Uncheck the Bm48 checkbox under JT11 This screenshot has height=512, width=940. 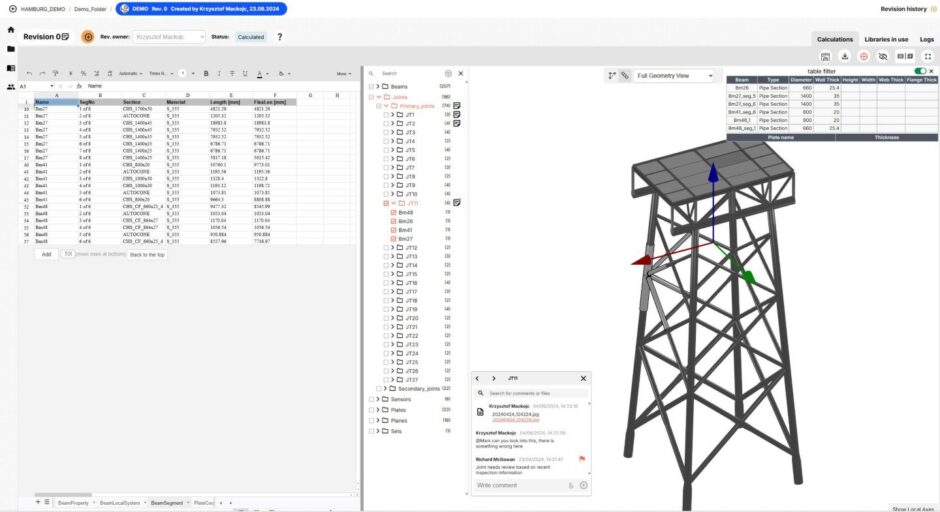pos(394,212)
